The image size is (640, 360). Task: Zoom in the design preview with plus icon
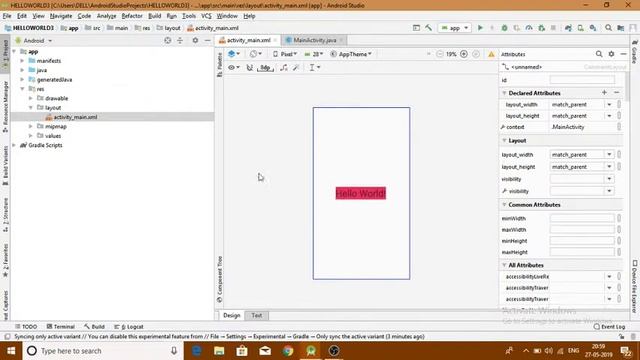click(464, 54)
